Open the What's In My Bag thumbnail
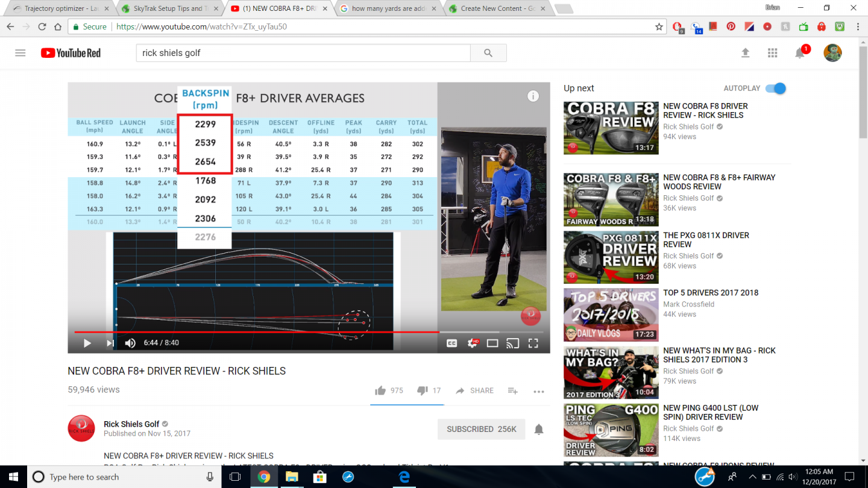This screenshot has height=488, width=868. (x=611, y=372)
